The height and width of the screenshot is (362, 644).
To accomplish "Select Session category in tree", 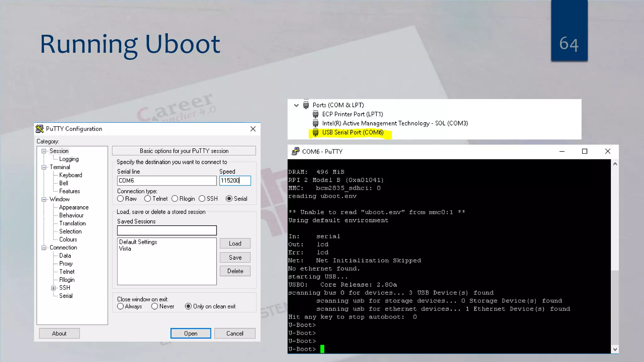I will click(x=59, y=151).
